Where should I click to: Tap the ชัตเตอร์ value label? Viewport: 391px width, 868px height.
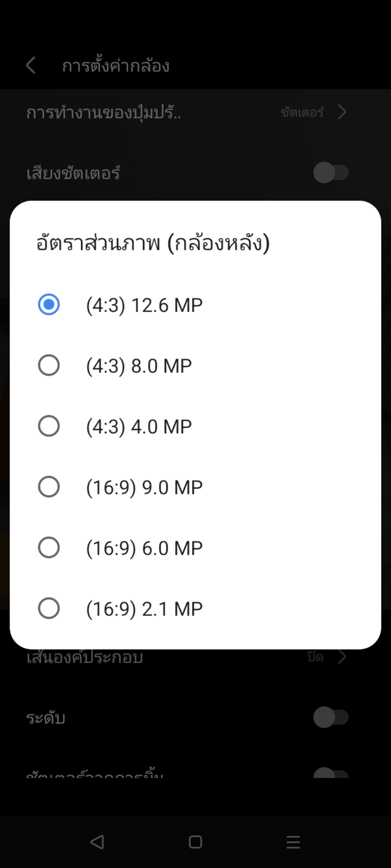[x=302, y=112]
